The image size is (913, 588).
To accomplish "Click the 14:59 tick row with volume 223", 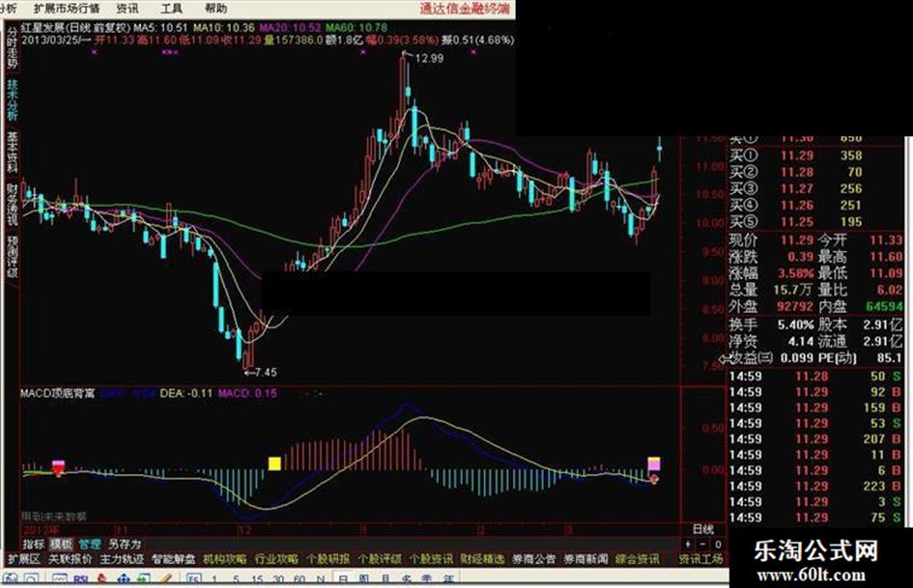I will [815, 486].
